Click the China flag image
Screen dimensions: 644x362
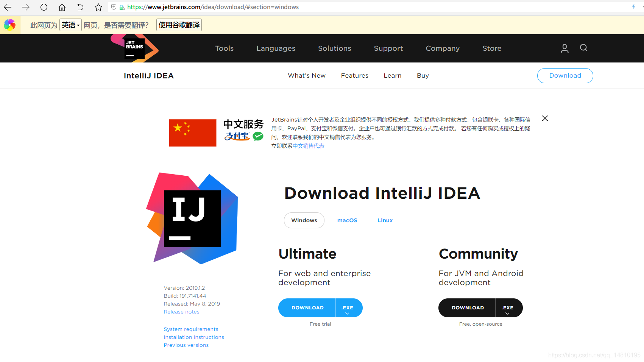pos(193,133)
